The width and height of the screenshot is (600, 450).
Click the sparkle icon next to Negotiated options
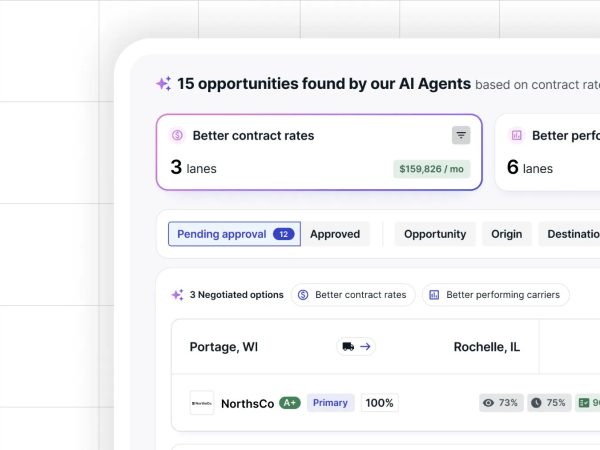[177, 295]
